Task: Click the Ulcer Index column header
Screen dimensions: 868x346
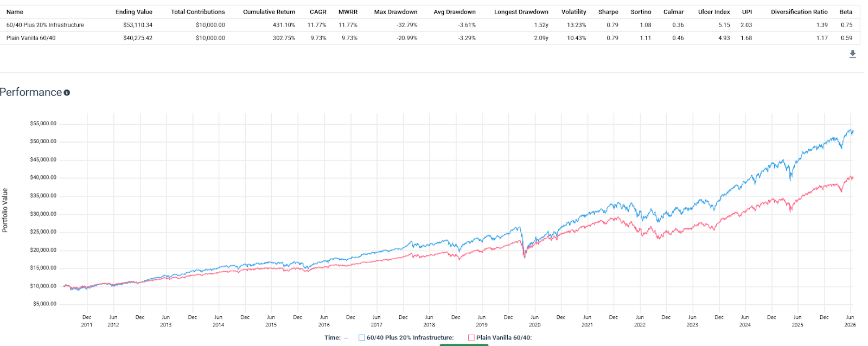Action: pos(714,12)
